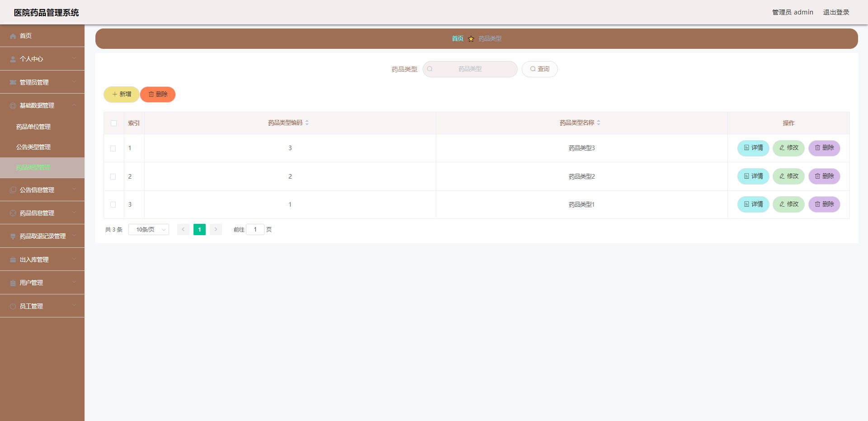Open 详情 for 药品类型1

[753, 204]
